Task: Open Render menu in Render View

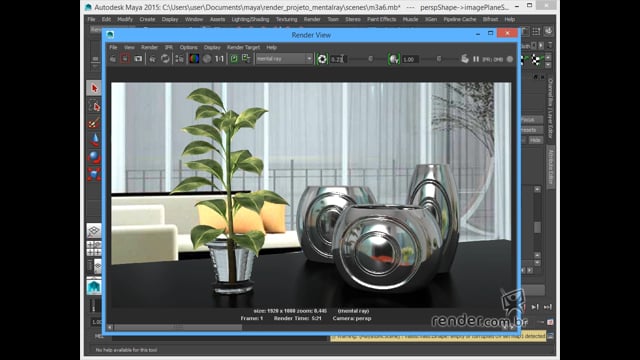Action: pos(149,47)
